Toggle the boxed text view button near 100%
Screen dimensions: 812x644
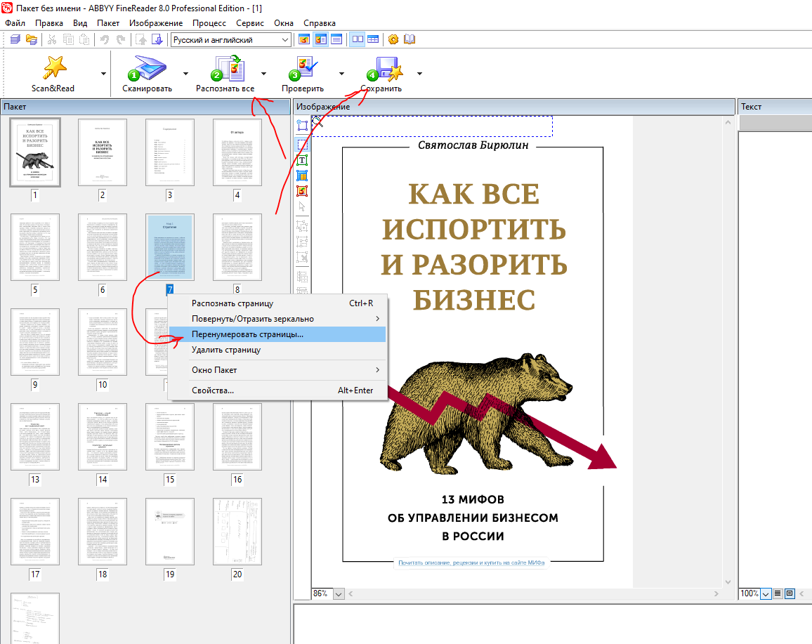click(x=790, y=593)
